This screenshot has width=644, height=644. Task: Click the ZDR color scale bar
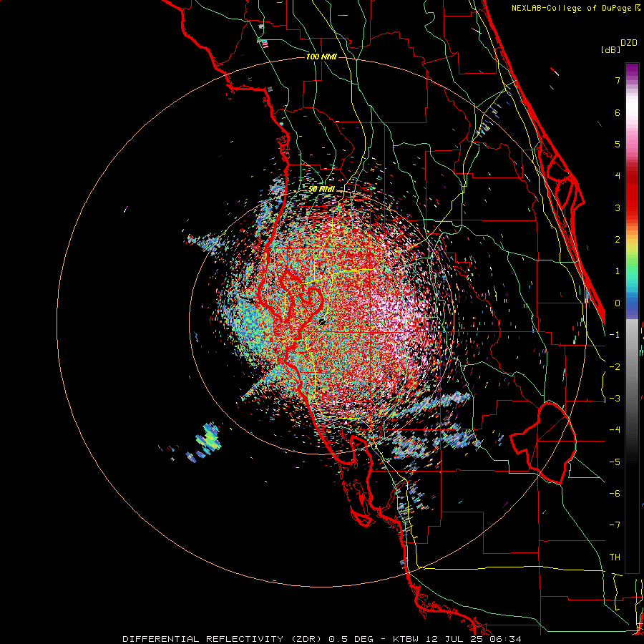click(x=632, y=318)
